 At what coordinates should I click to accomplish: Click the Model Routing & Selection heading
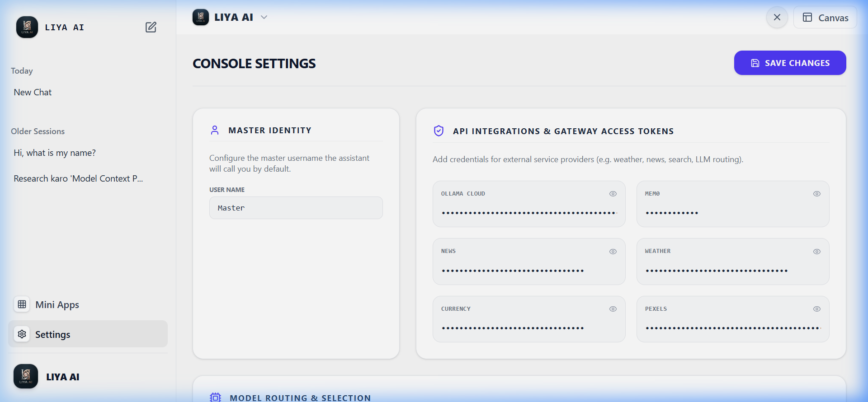pos(300,398)
